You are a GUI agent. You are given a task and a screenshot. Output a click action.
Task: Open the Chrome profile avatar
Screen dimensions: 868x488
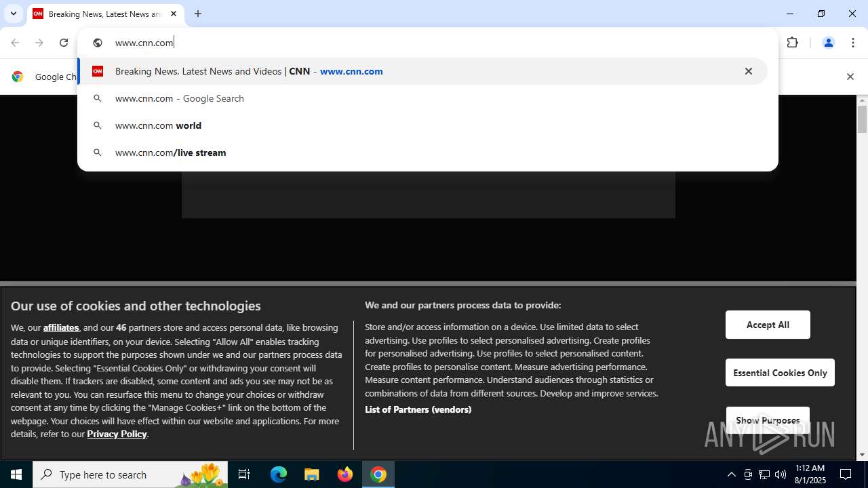point(828,43)
